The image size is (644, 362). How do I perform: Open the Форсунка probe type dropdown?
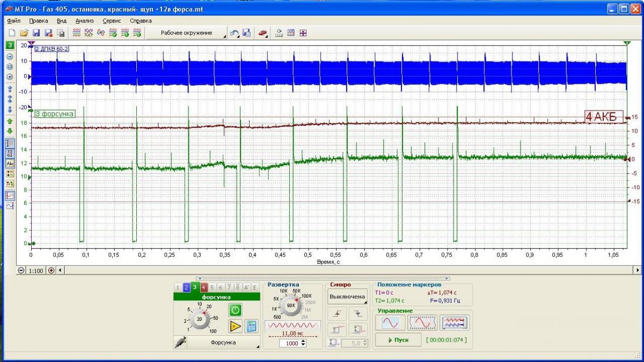click(x=224, y=342)
